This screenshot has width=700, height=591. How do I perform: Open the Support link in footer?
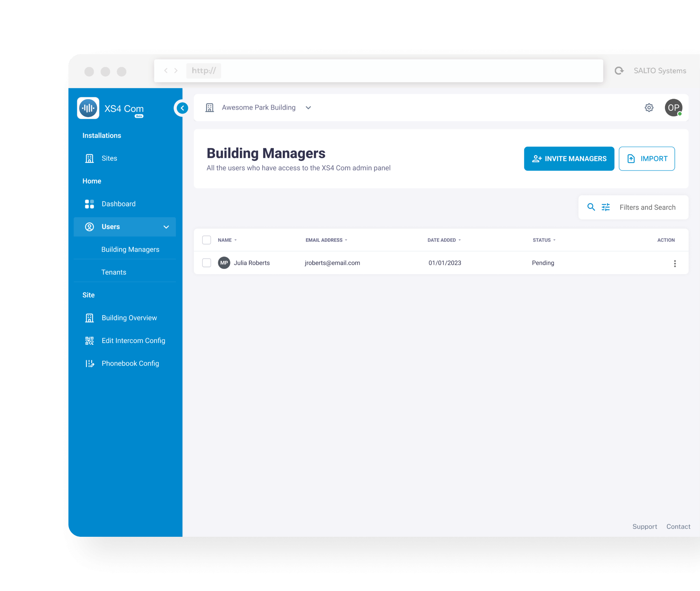[x=644, y=527]
